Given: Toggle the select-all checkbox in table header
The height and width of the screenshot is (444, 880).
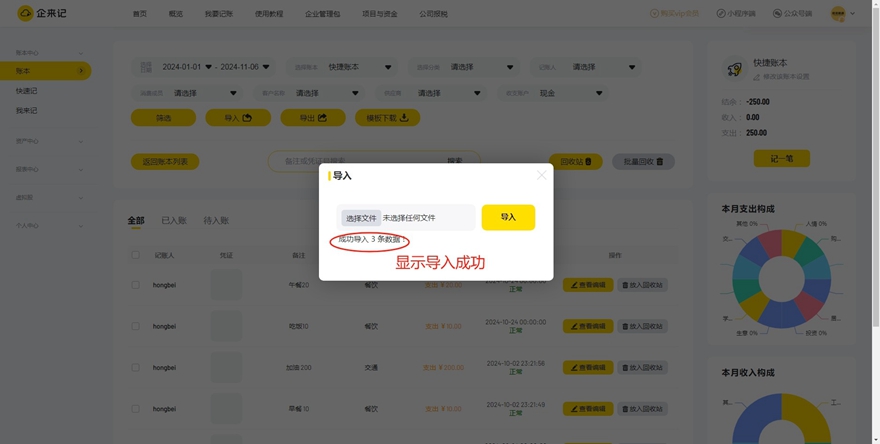Looking at the screenshot, I should [x=136, y=255].
